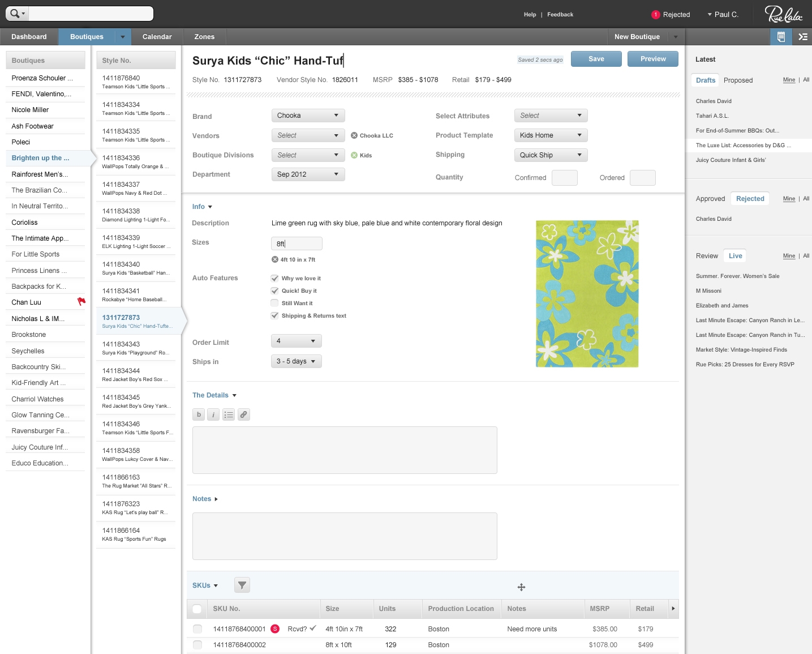Click the rug product image thumbnail
Image resolution: width=812 pixels, height=654 pixels.
click(x=587, y=294)
